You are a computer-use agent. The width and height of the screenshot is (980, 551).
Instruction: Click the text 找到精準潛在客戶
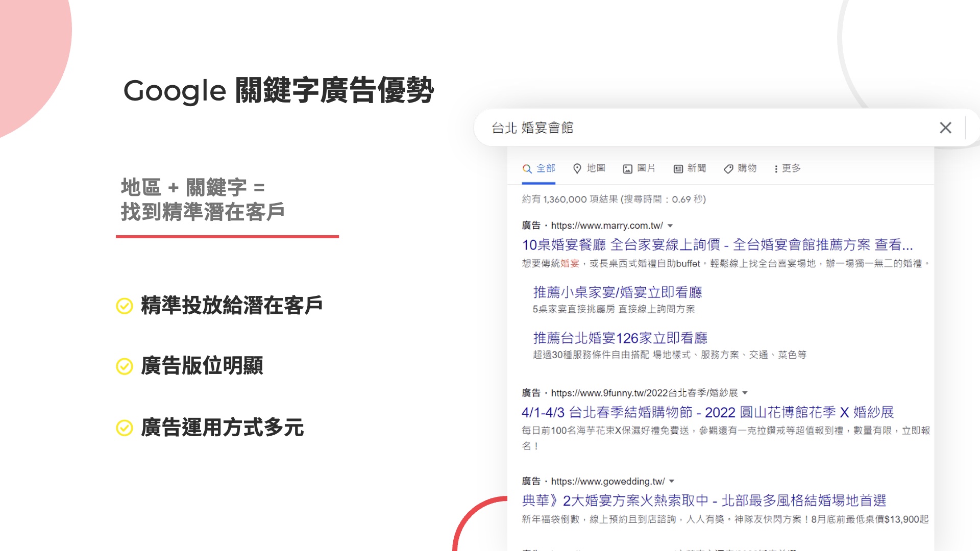click(x=203, y=212)
